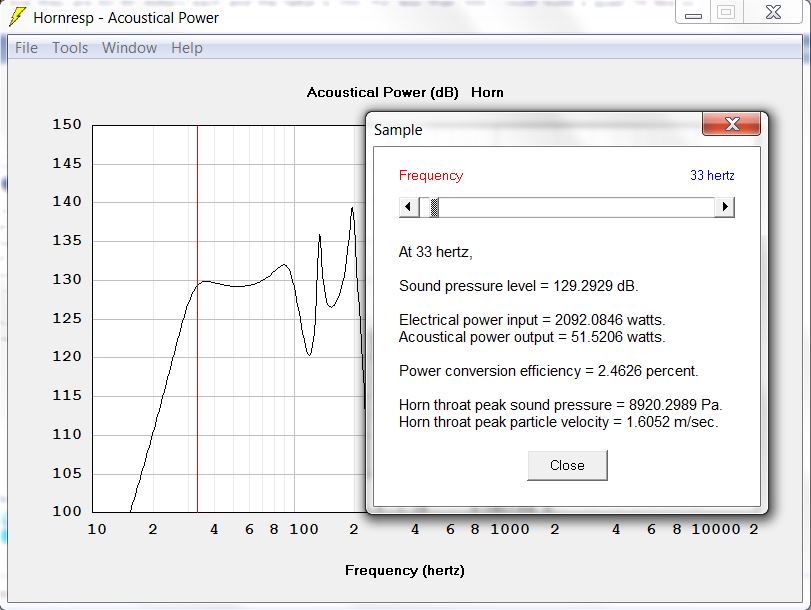Click 'Horn throat peak sound pressure' line
Viewport: 811px width, 610px height.
tap(561, 405)
